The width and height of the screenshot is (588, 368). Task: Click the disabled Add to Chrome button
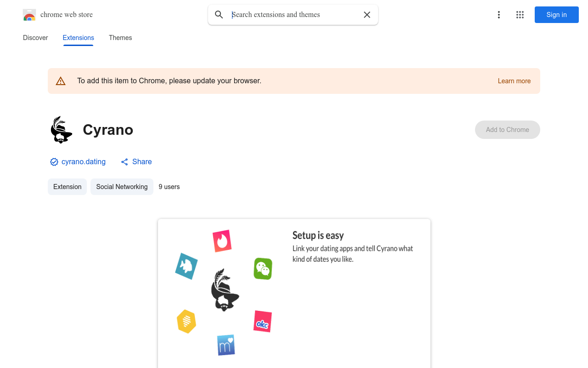pyautogui.click(x=508, y=130)
